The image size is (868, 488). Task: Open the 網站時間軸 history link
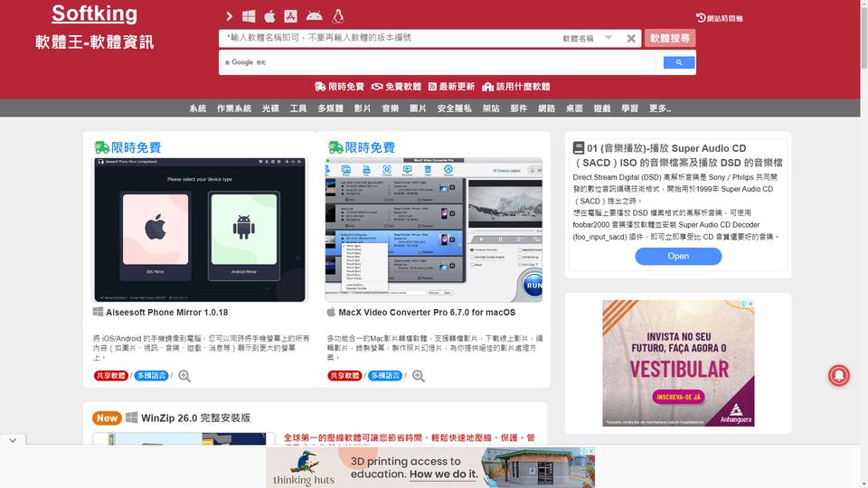(719, 18)
